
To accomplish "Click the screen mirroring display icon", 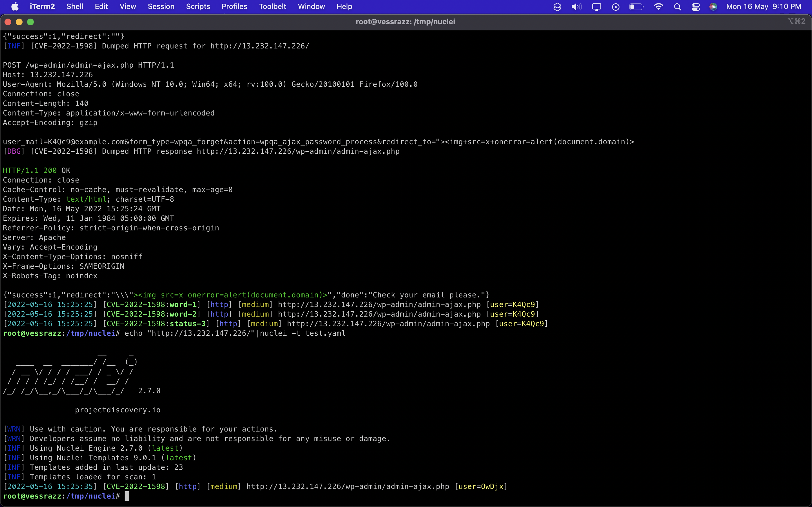I will (596, 7).
